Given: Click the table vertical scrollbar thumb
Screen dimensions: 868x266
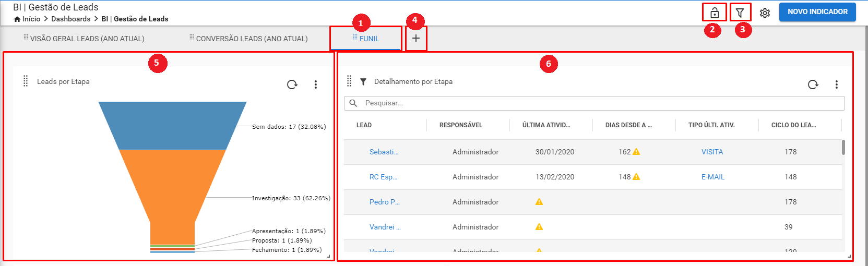Looking at the screenshot, I should (843, 147).
